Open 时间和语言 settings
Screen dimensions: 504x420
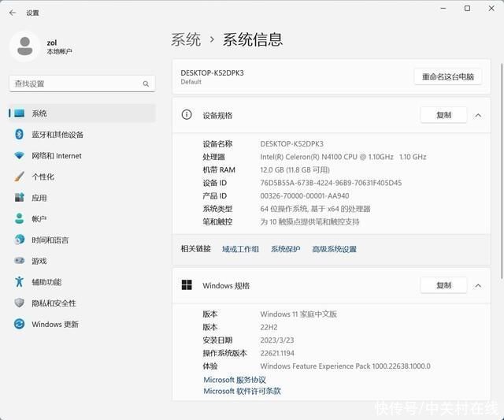[x=82, y=240]
